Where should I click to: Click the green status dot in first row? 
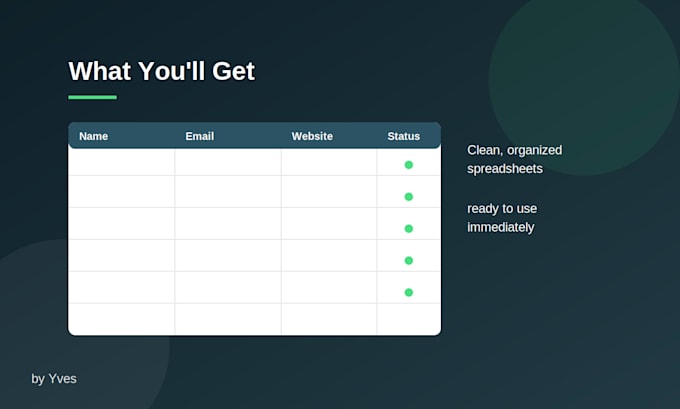coord(409,165)
